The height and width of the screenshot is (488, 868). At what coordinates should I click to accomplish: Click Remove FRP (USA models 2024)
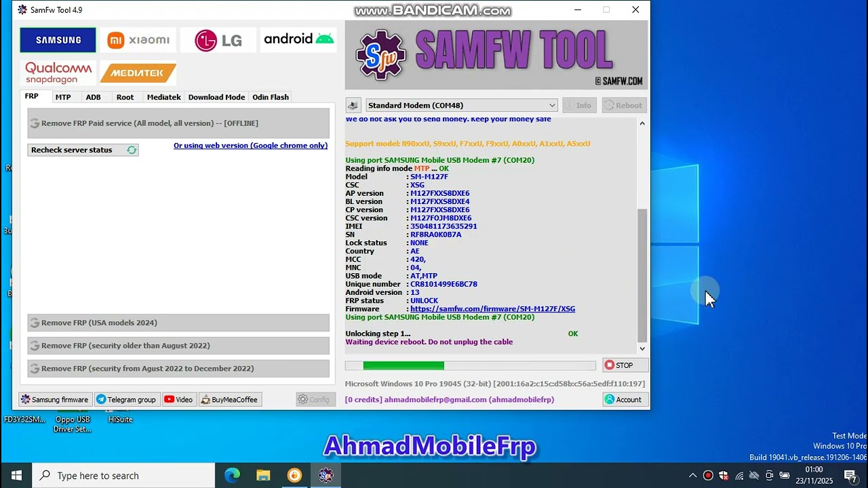tap(178, 323)
